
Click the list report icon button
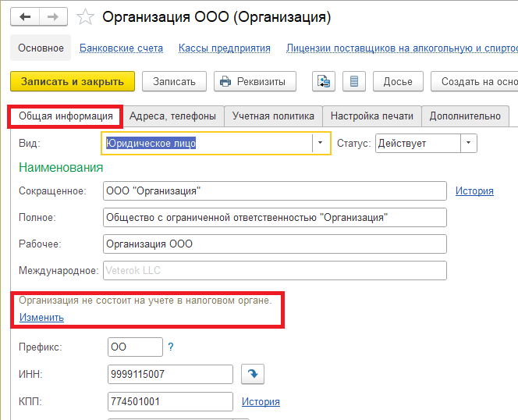(354, 81)
